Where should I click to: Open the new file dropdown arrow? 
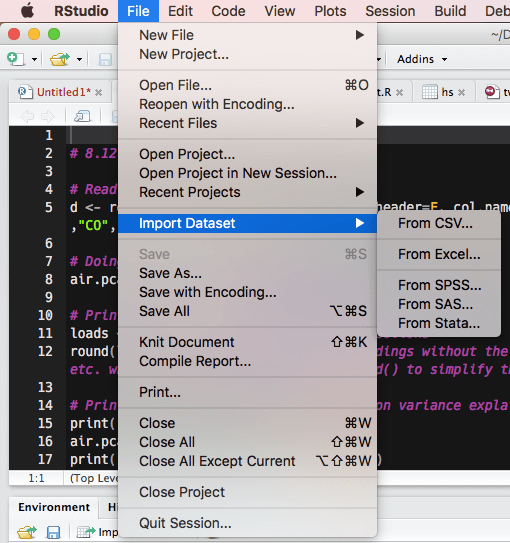pyautogui.click(x=34, y=60)
